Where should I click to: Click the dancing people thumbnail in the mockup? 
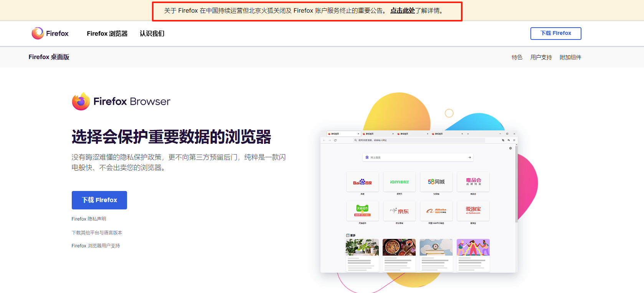pyautogui.click(x=473, y=247)
